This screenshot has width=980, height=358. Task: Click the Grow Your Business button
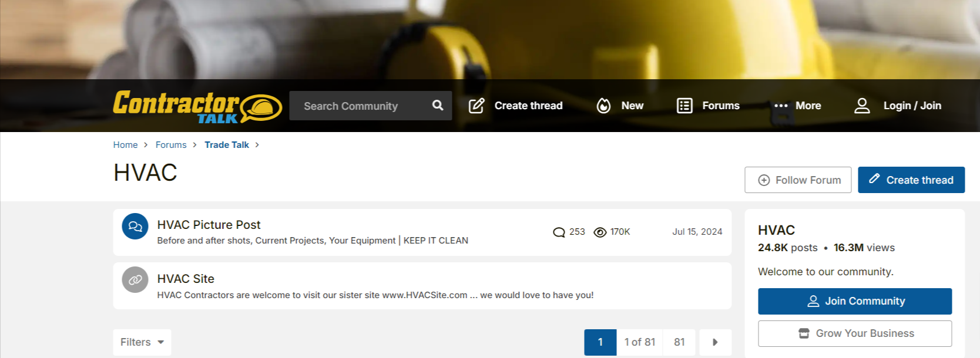(855, 333)
